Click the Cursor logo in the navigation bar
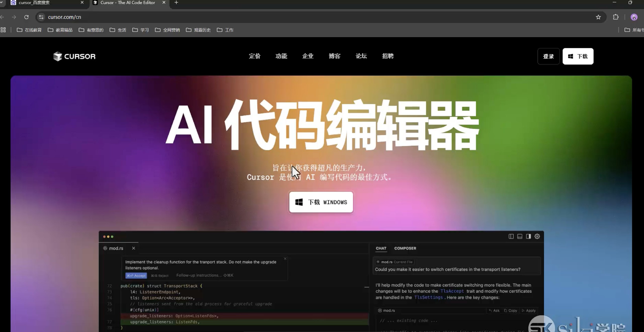 point(74,56)
